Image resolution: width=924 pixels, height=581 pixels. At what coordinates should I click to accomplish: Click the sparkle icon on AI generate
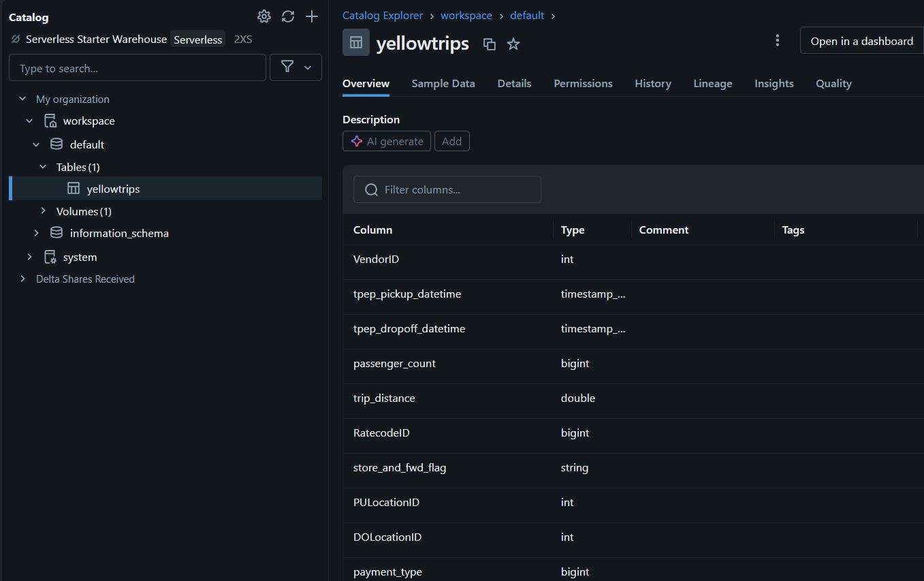[x=357, y=141]
